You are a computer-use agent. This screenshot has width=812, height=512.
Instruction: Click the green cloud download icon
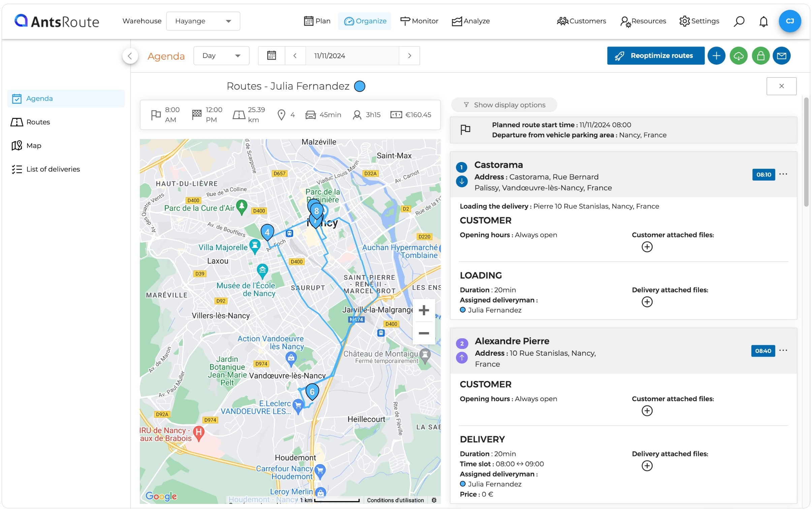click(x=739, y=56)
